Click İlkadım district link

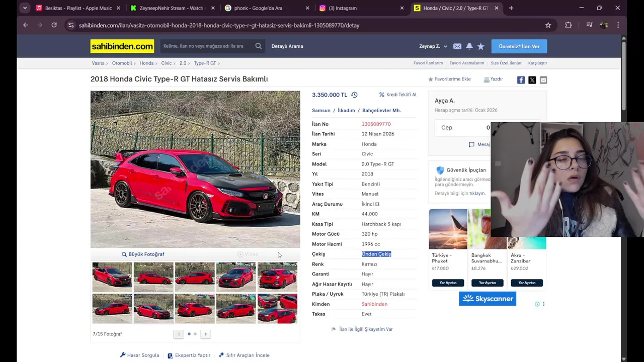pyautogui.click(x=346, y=111)
